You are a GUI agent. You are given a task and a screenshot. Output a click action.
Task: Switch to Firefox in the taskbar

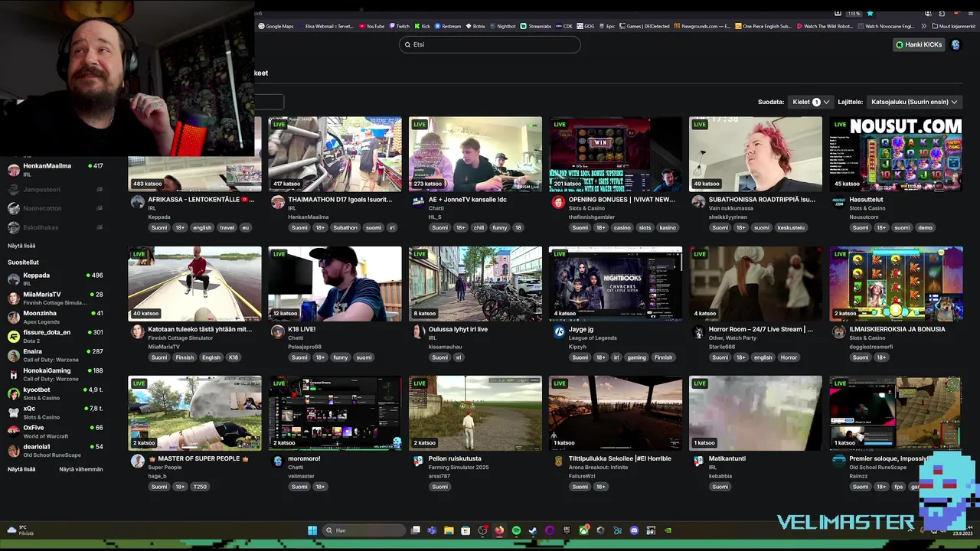click(500, 530)
